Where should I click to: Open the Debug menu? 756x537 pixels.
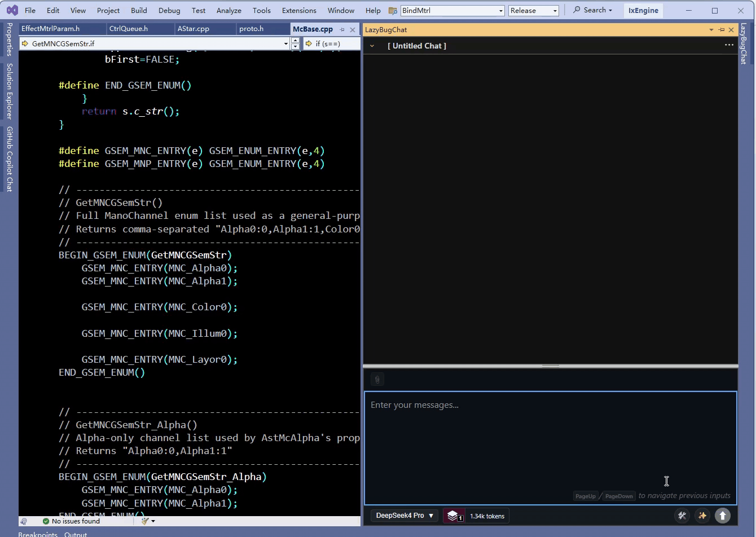(x=169, y=10)
